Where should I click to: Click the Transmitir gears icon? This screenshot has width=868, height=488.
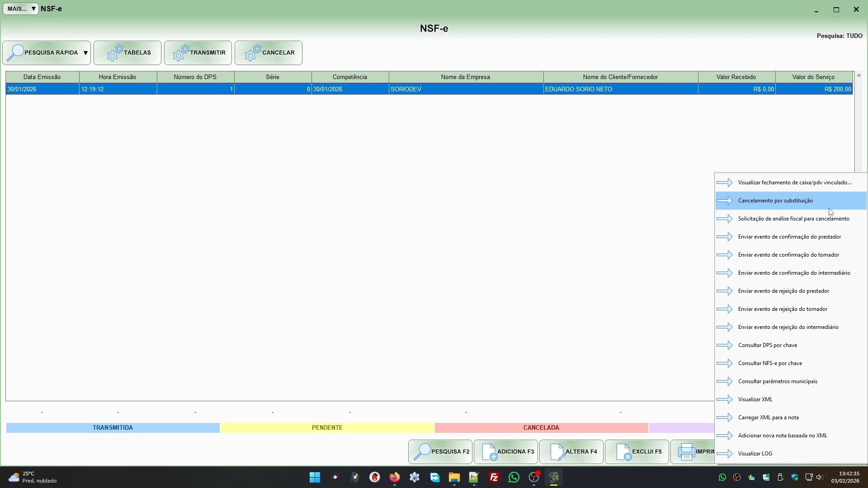tap(181, 53)
